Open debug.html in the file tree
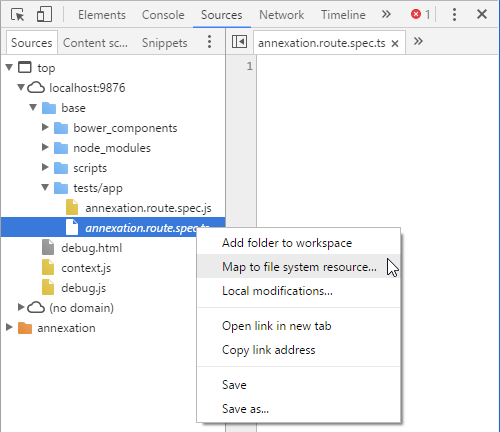The image size is (500, 432). 92,248
